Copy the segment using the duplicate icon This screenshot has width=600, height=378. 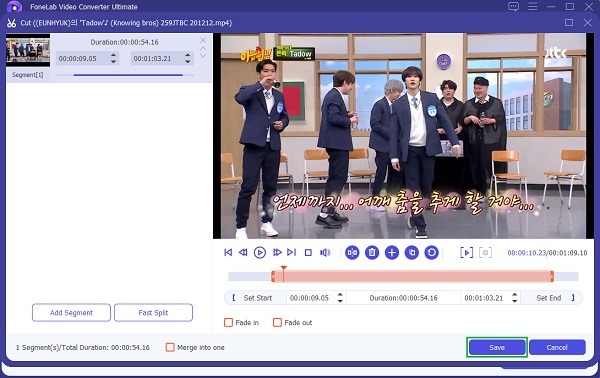[x=412, y=253]
